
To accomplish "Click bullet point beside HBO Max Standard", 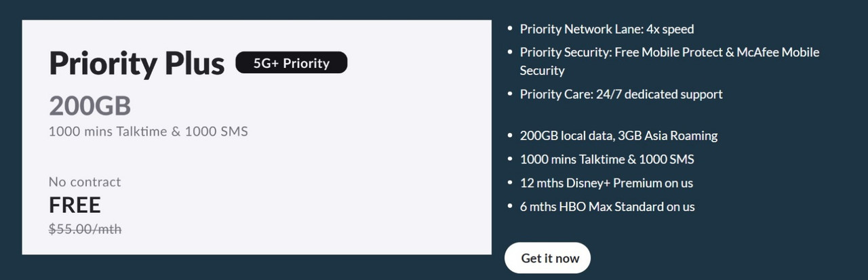I will pos(510,207).
